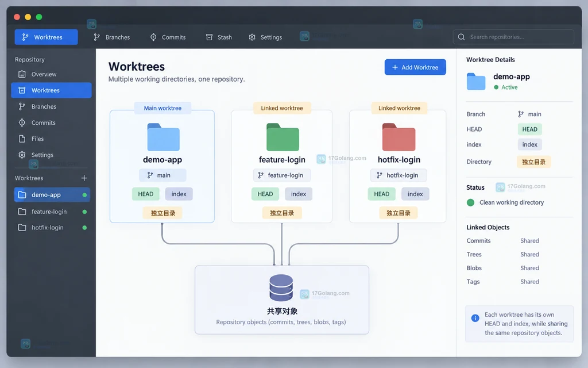Click the HEAD badge in demo-app card

[145, 194]
